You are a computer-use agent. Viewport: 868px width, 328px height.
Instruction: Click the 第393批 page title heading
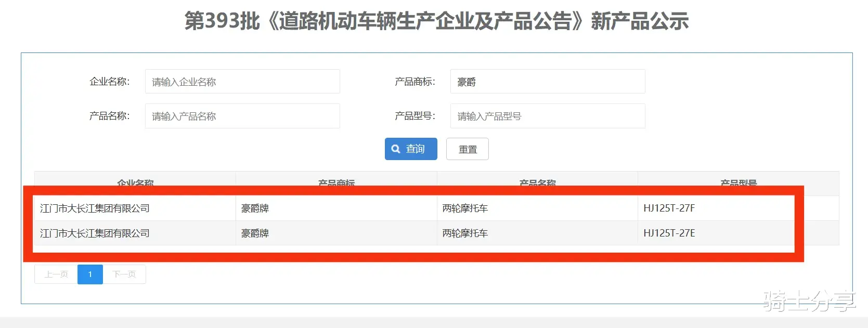pyautogui.click(x=437, y=21)
